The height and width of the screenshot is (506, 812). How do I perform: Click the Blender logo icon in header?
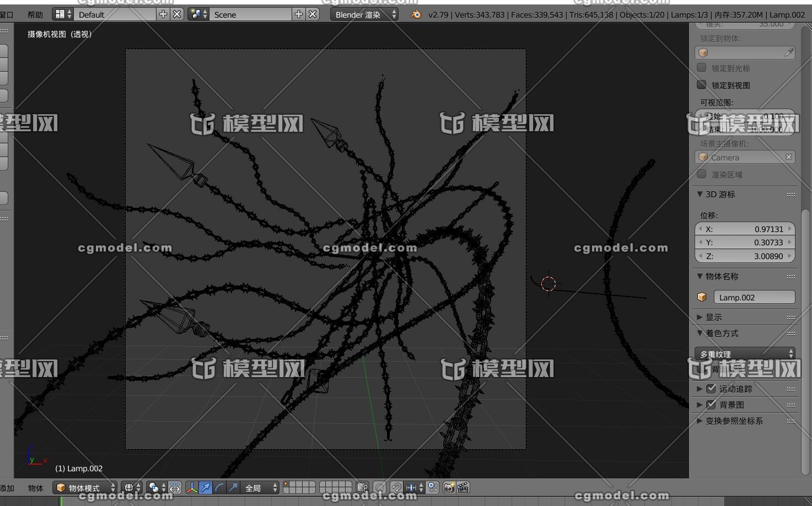[416, 15]
